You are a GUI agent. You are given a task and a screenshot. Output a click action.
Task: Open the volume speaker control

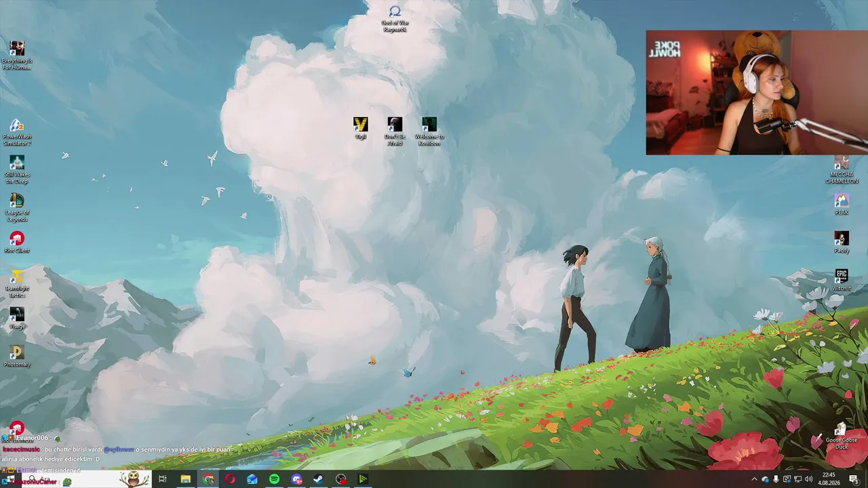[x=808, y=479]
